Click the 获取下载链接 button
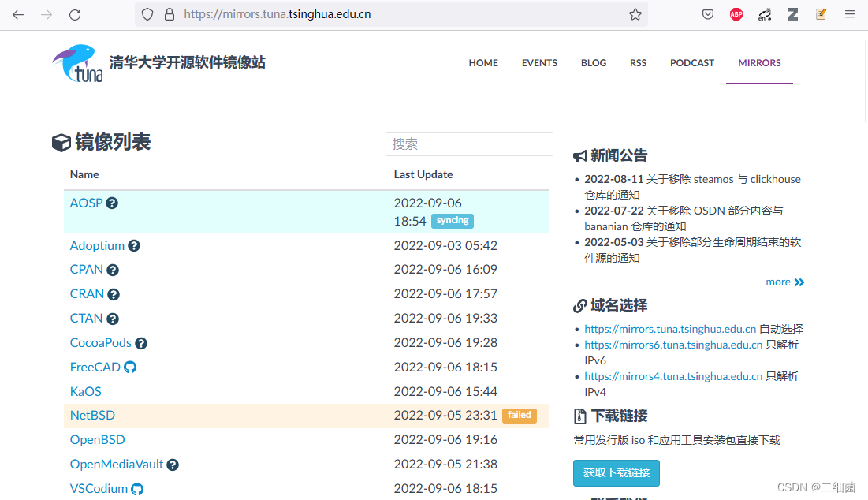 617,473
